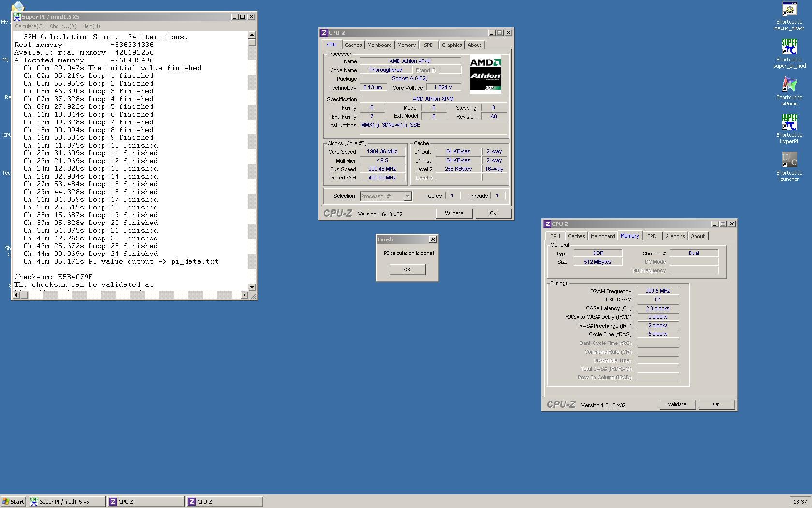Open the About...(A) menu in Super PI
The image size is (812, 508).
tap(63, 26)
